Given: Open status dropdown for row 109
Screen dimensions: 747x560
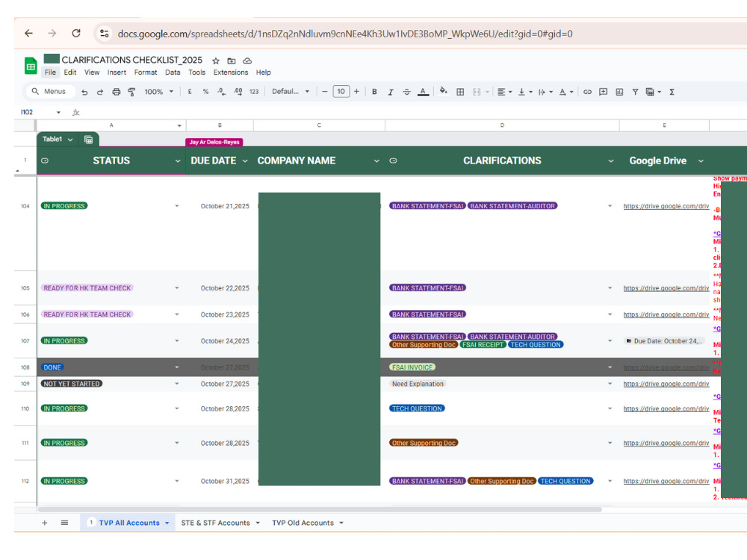Looking at the screenshot, I should click(x=177, y=384).
